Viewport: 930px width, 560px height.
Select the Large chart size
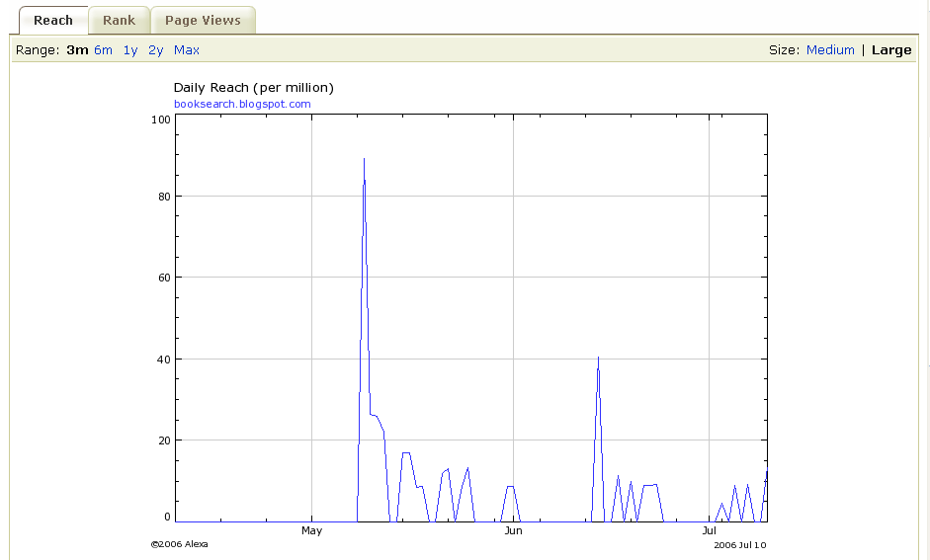click(x=891, y=50)
